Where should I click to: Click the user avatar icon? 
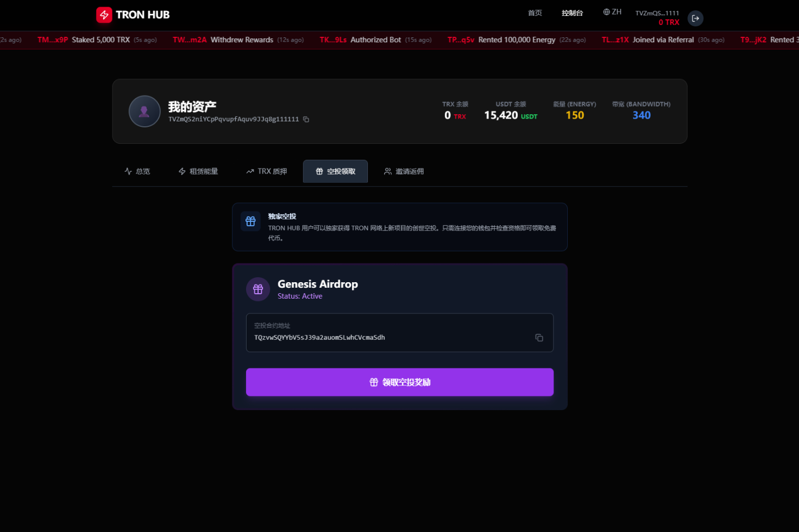point(144,111)
